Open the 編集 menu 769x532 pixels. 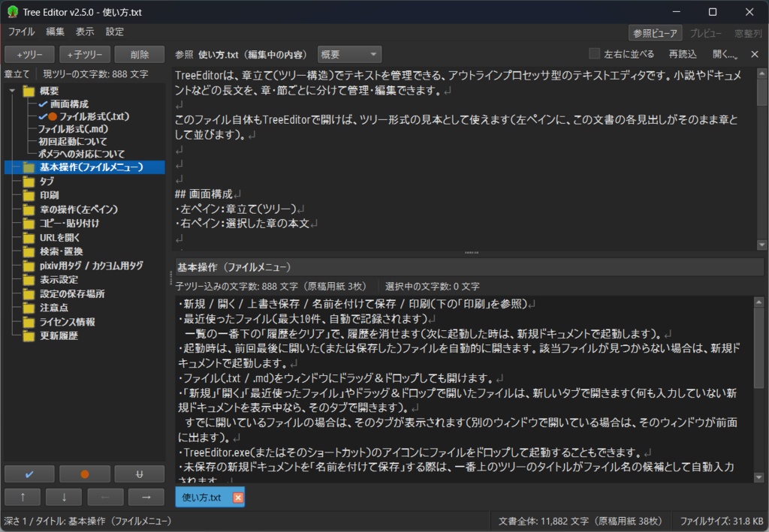point(55,32)
